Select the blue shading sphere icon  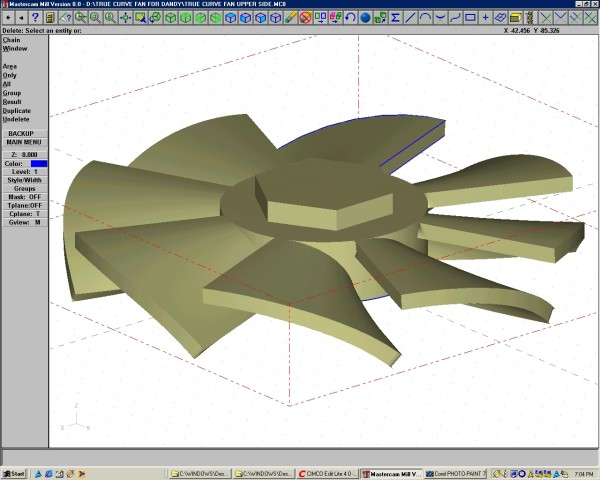pos(365,17)
